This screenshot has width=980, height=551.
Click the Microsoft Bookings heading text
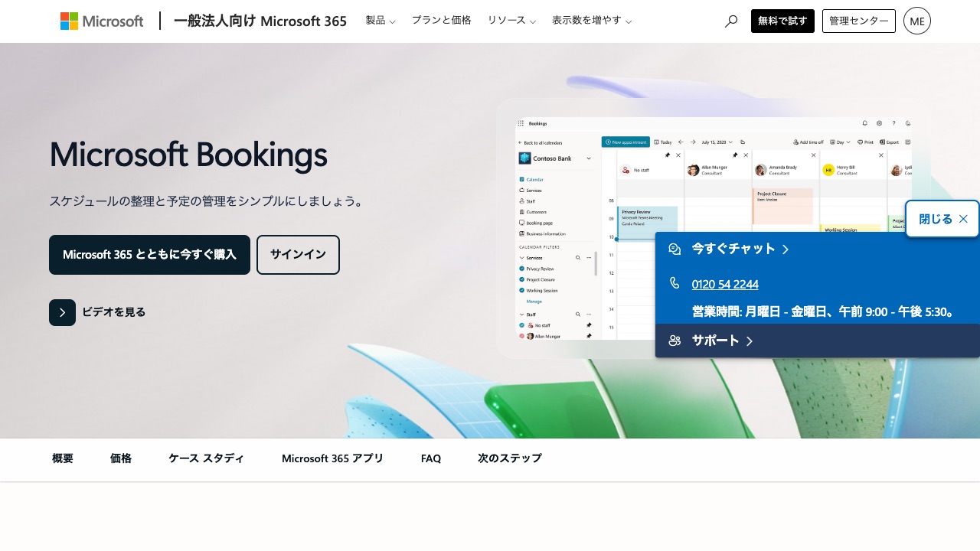tap(188, 155)
